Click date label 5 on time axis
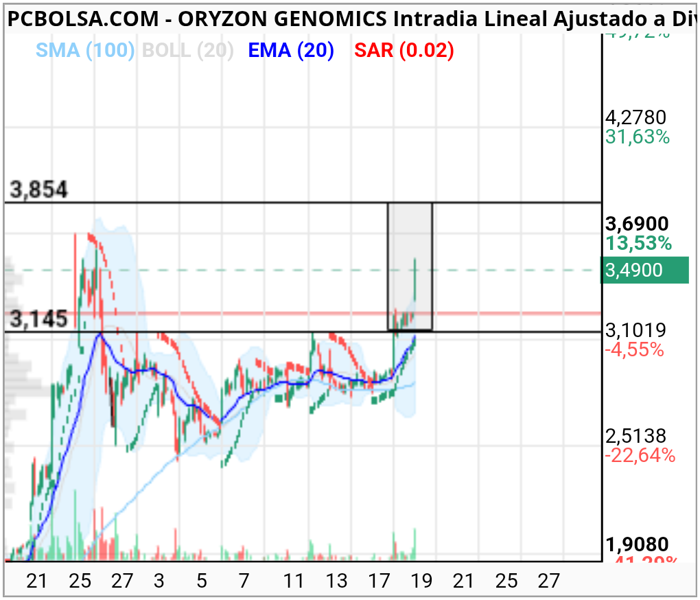The width and height of the screenshot is (700, 600). tap(202, 581)
